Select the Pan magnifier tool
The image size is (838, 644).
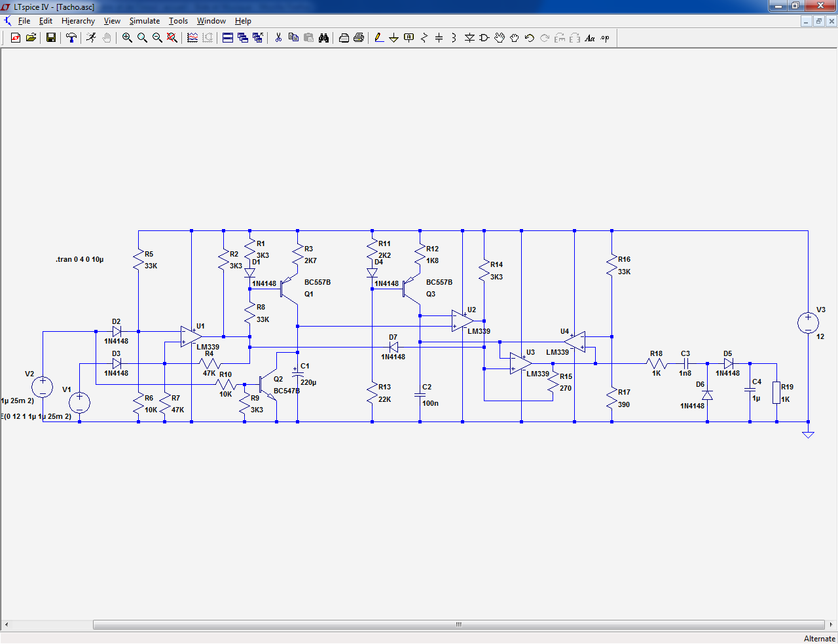coord(142,38)
